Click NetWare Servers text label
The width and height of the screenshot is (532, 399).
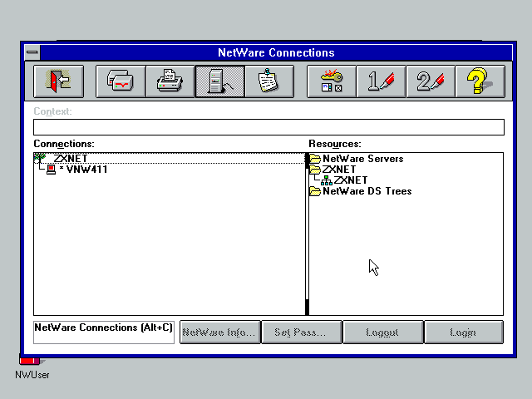click(x=363, y=159)
